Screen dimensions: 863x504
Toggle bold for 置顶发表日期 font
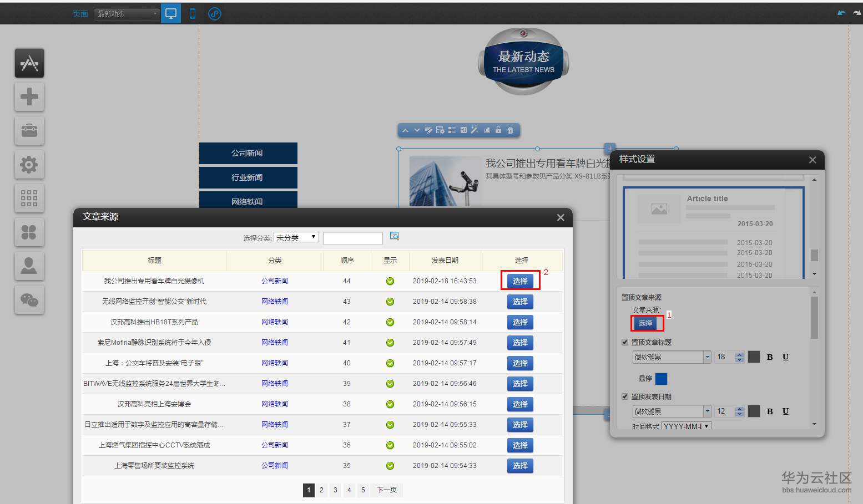click(x=770, y=411)
